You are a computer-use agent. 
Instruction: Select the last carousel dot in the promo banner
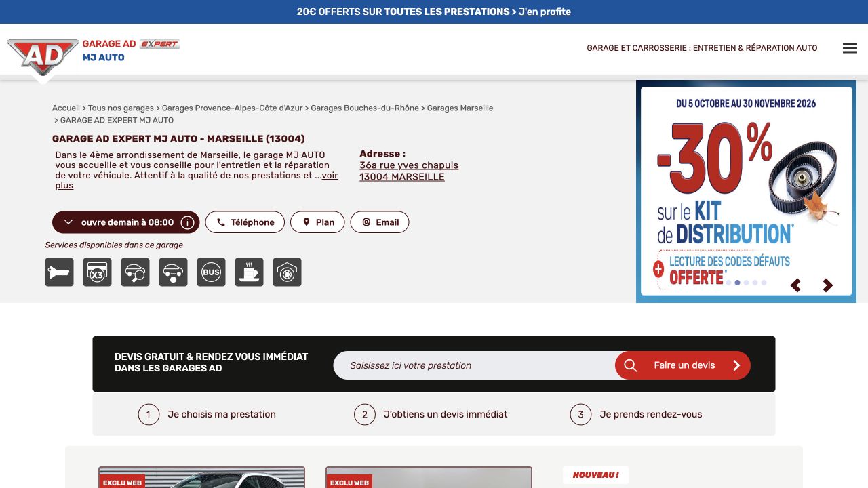[x=764, y=283]
